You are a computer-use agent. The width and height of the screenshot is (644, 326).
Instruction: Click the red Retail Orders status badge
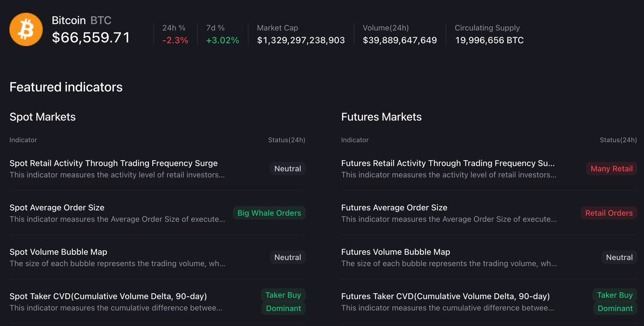609,213
